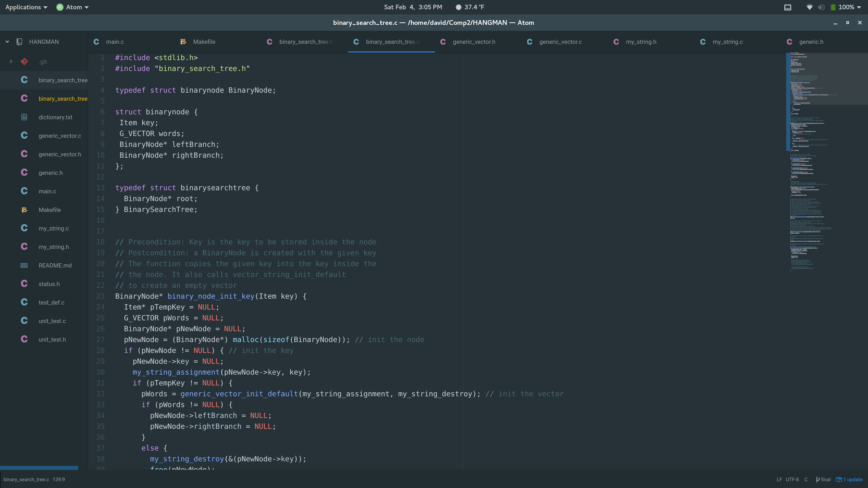Open the battery 100% dropdown menu
Viewport: 868px width, 488px height.
[849, 7]
